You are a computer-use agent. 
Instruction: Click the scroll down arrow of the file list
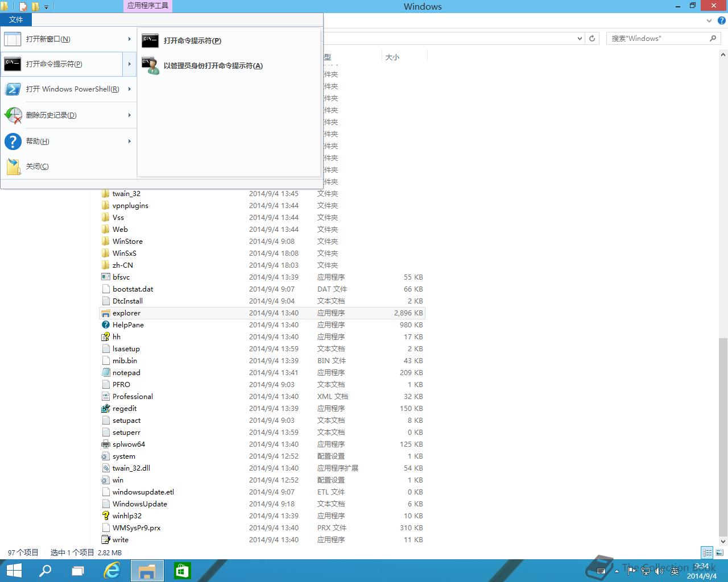[x=723, y=541]
